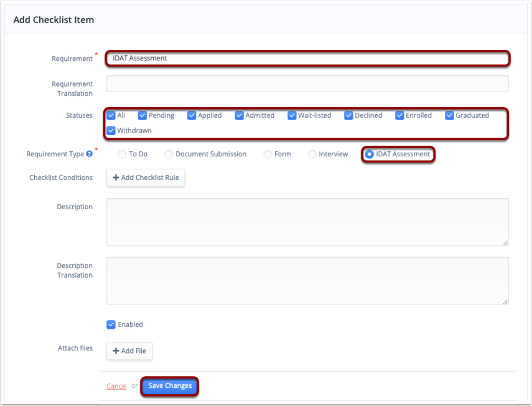
Task: Choose the Interview requirement type
Action: pos(312,154)
